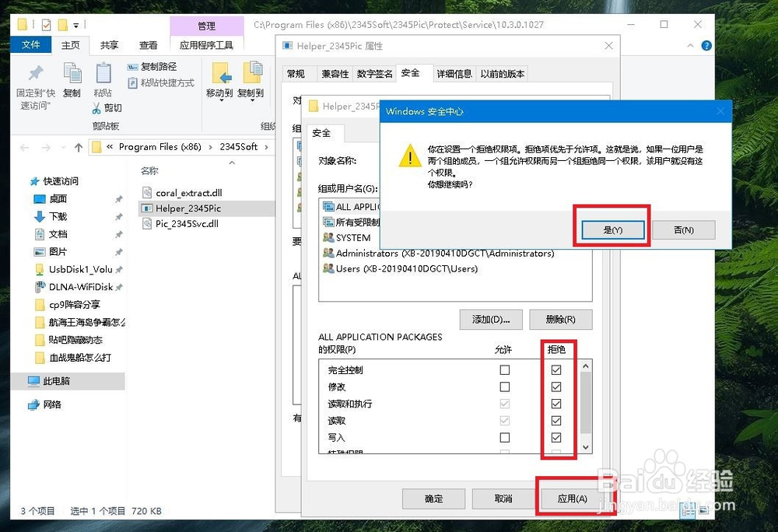Open Compatibility (兼容性) properties tab

pos(335,73)
